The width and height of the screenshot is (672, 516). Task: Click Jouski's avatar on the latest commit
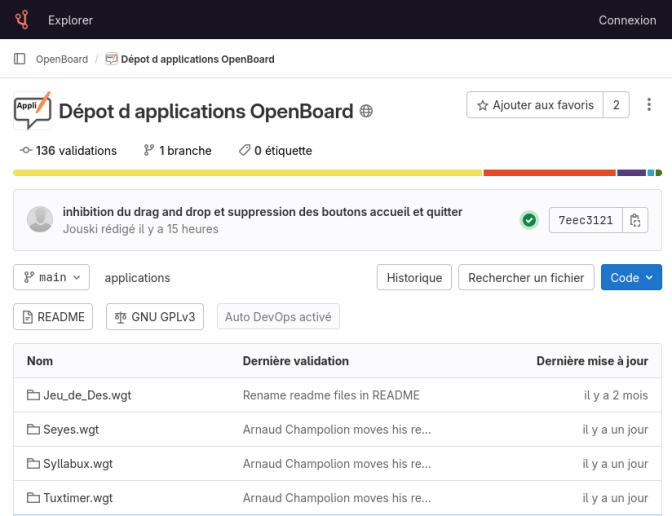[x=40, y=219]
